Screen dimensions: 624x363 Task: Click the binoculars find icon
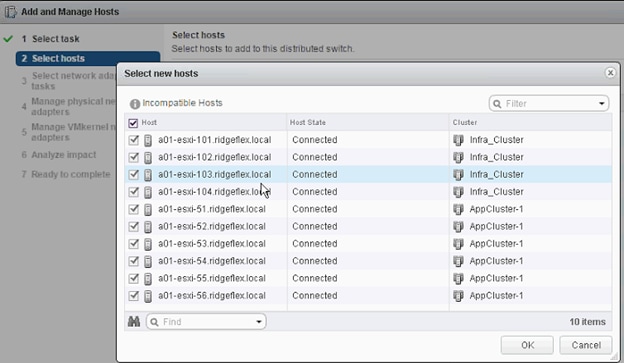click(x=134, y=321)
